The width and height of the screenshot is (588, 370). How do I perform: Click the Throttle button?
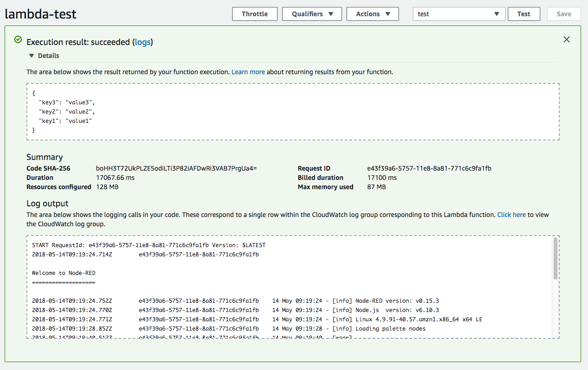[x=254, y=14]
